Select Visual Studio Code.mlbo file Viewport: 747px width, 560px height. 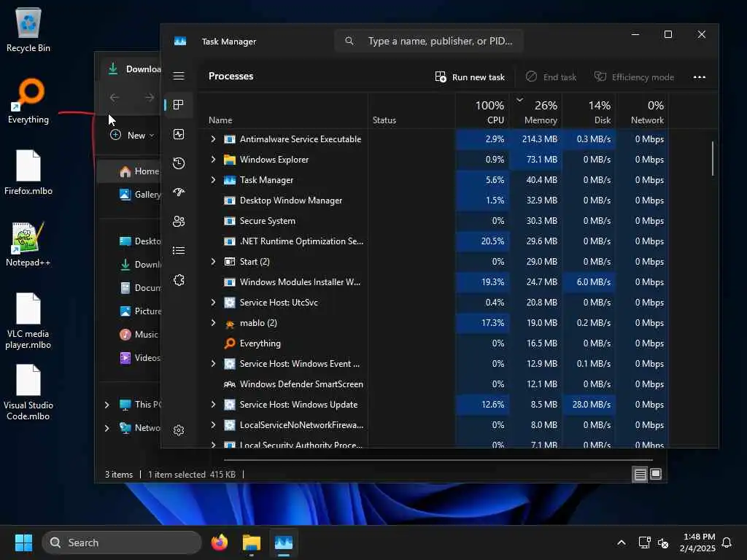pyautogui.click(x=28, y=392)
